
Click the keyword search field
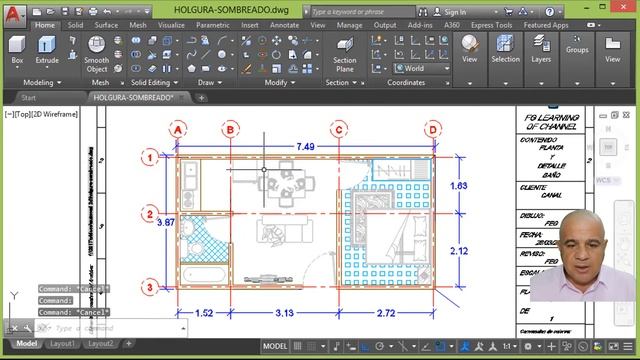[362, 12]
